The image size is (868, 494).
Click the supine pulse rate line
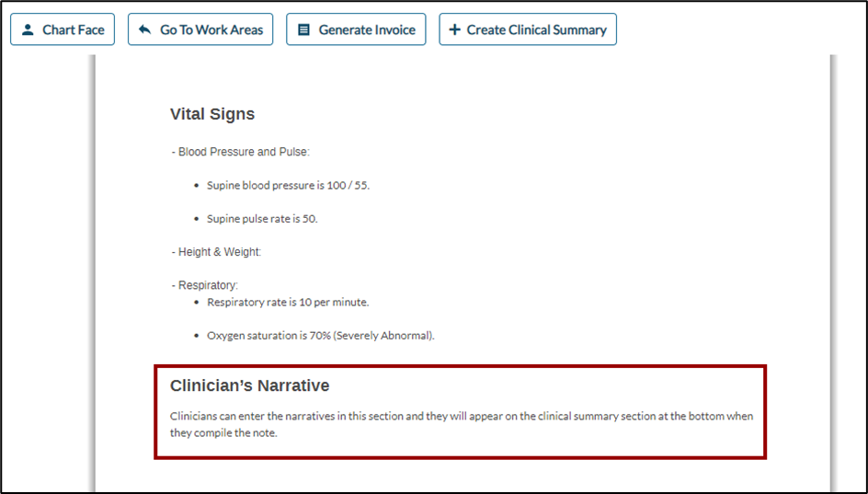(x=262, y=219)
